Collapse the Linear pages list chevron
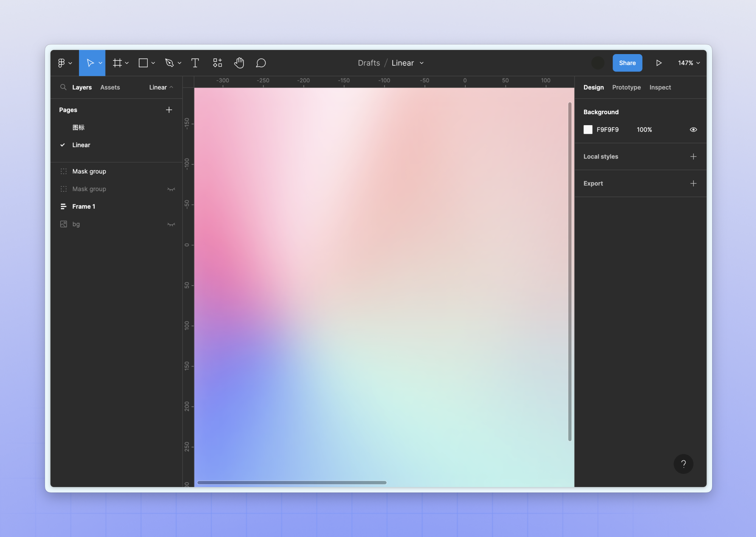Screen dimensions: 756x537 (x=171, y=87)
